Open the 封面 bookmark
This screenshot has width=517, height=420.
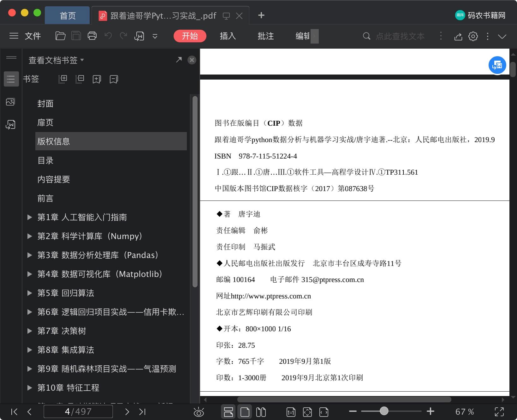pos(45,104)
